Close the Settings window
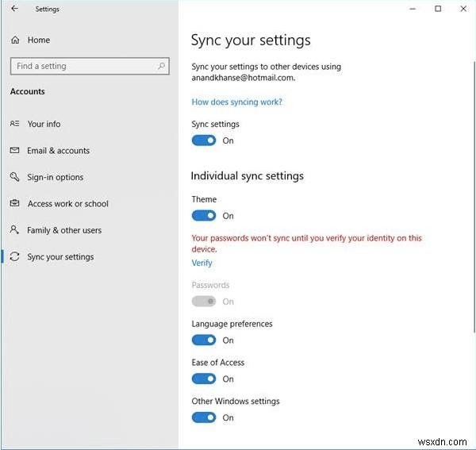The height and width of the screenshot is (450, 476). [463, 9]
